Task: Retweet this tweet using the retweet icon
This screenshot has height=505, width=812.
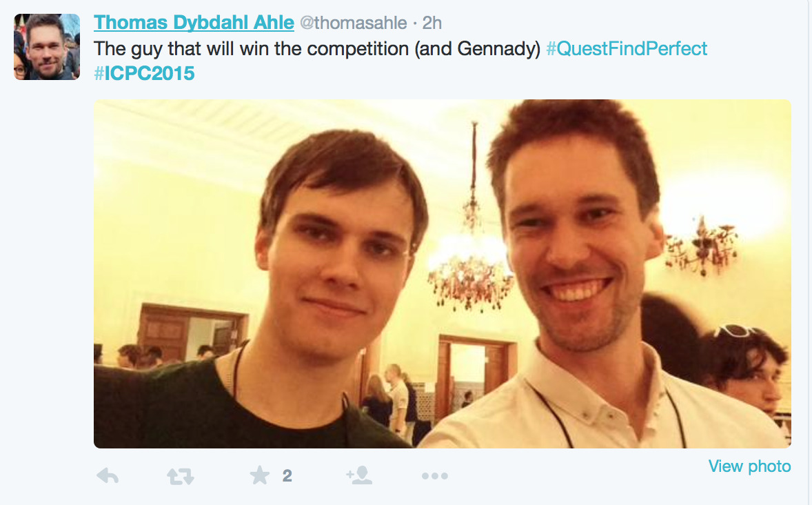Action: [181, 475]
